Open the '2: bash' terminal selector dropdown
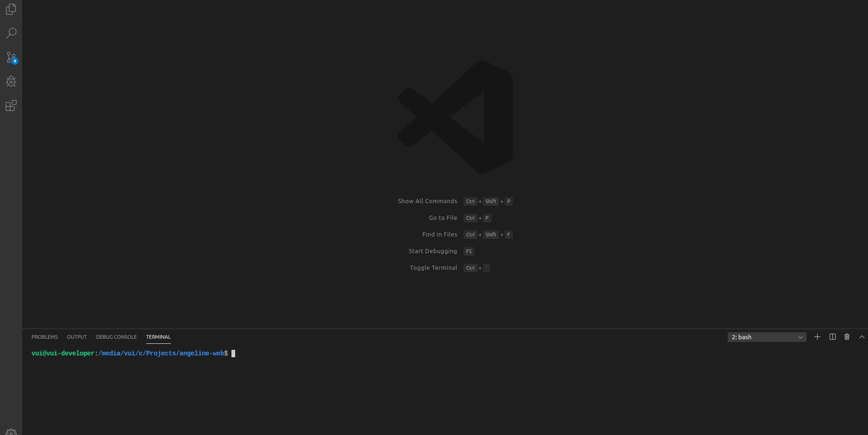The width and height of the screenshot is (868, 435). [x=767, y=337]
